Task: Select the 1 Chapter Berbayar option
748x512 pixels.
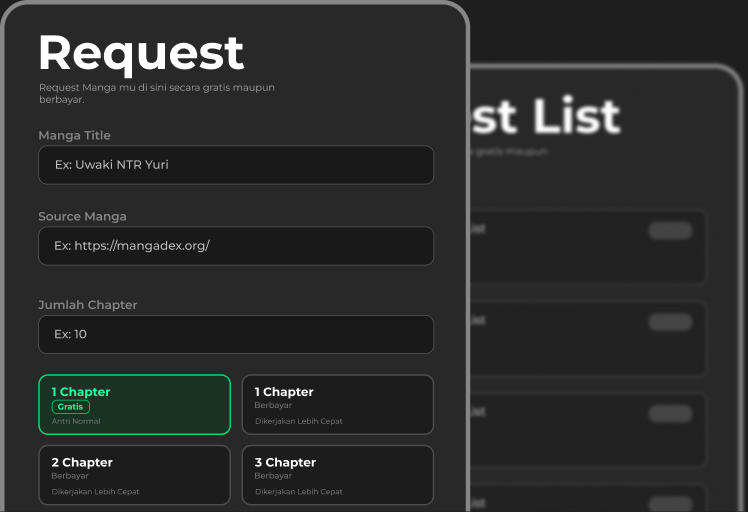Action: 338,405
